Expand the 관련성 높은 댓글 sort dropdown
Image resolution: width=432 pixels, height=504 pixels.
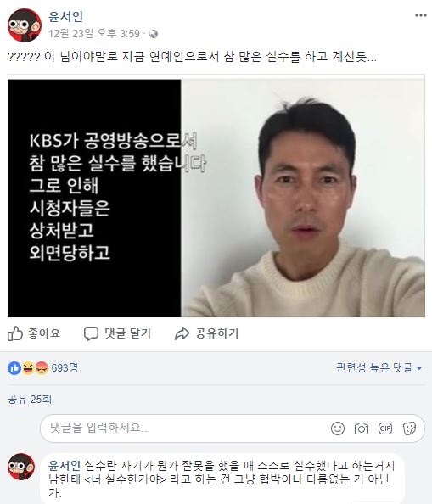(379, 367)
